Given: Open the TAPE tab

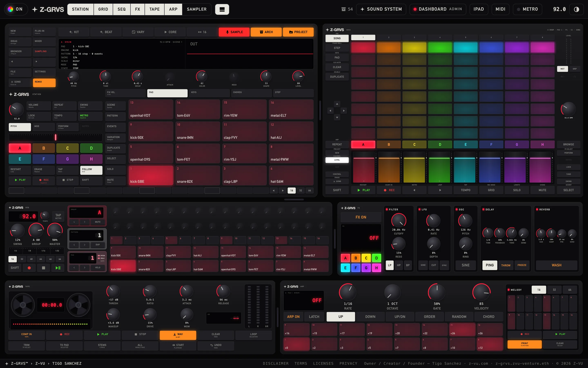Looking at the screenshot, I should (x=154, y=9).
